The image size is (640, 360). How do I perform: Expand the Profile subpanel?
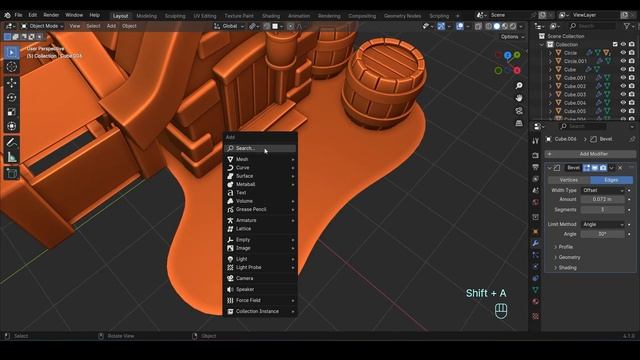coord(566,247)
